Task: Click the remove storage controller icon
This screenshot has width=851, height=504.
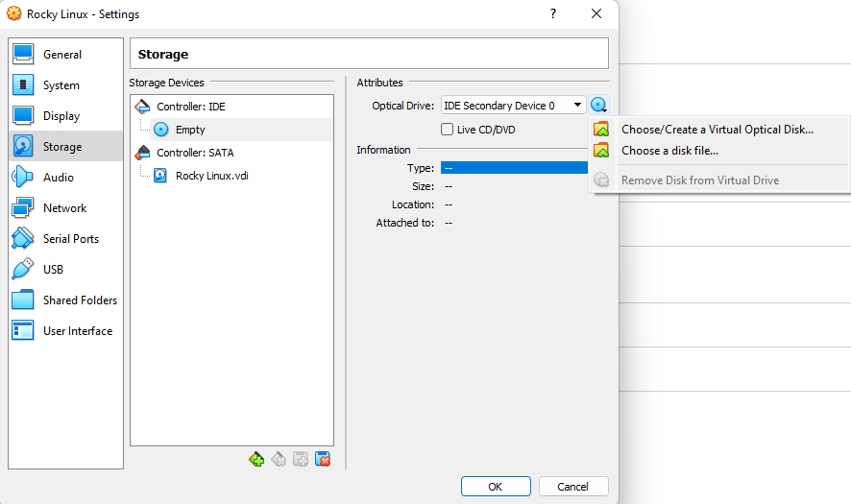Action: 279,459
